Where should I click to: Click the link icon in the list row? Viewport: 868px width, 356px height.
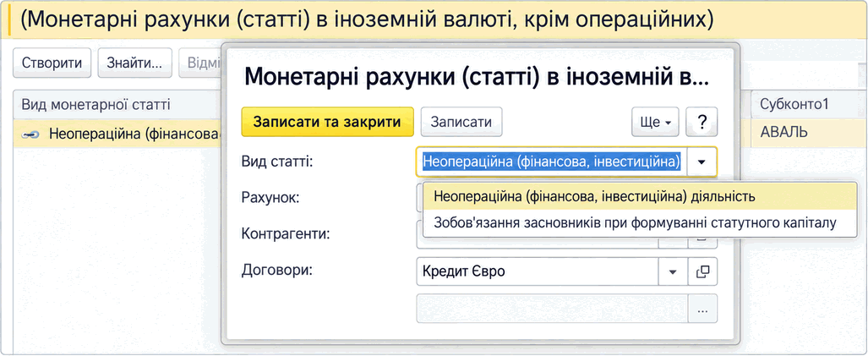[x=30, y=134]
